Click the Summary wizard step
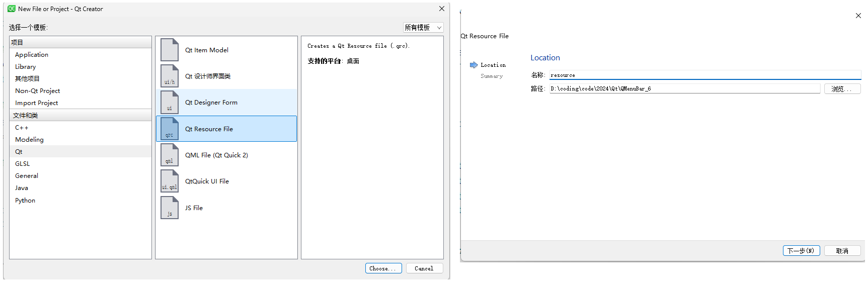 [492, 76]
